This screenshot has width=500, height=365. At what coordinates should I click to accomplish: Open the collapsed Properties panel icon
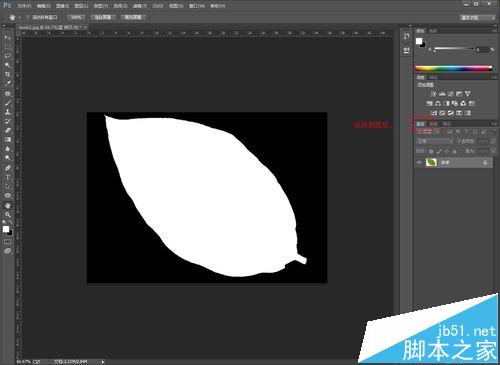tap(406, 50)
